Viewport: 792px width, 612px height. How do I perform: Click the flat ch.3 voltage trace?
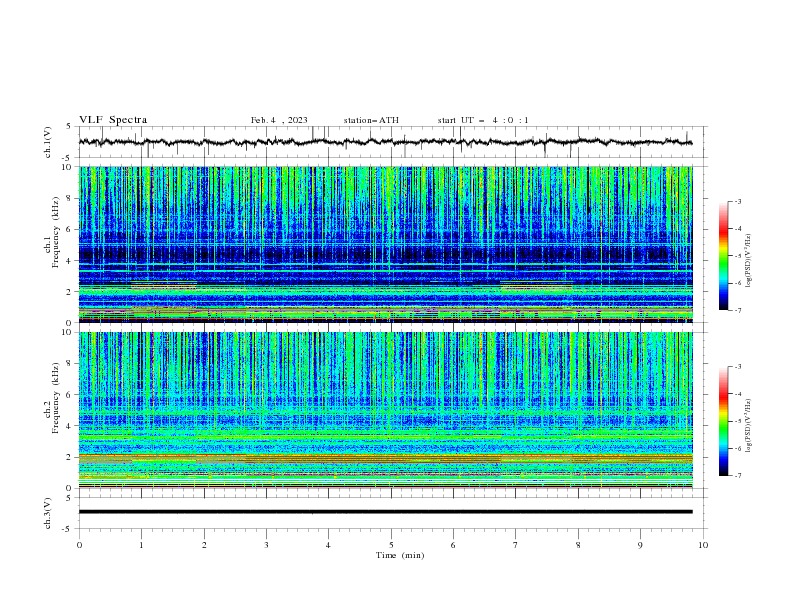pyautogui.click(x=385, y=512)
